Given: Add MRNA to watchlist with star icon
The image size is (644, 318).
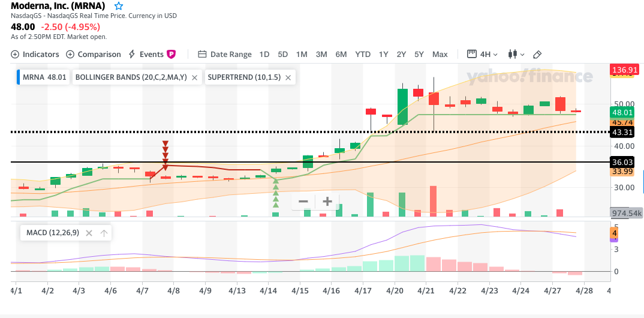Looking at the screenshot, I should [119, 6].
